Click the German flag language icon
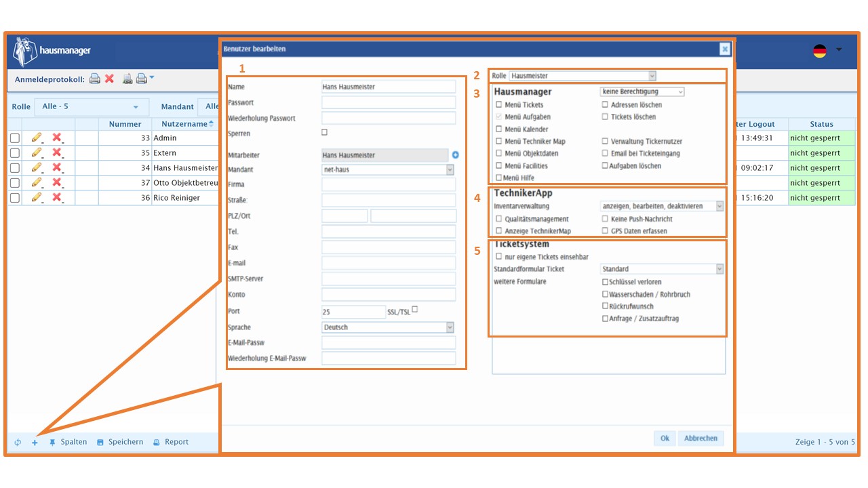This screenshot has width=868, height=488. [x=820, y=51]
